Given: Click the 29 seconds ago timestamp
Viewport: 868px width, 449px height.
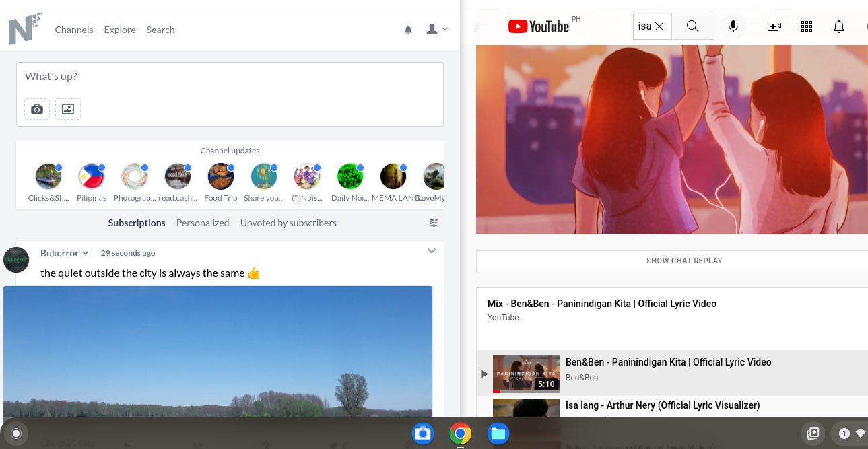Looking at the screenshot, I should (128, 253).
